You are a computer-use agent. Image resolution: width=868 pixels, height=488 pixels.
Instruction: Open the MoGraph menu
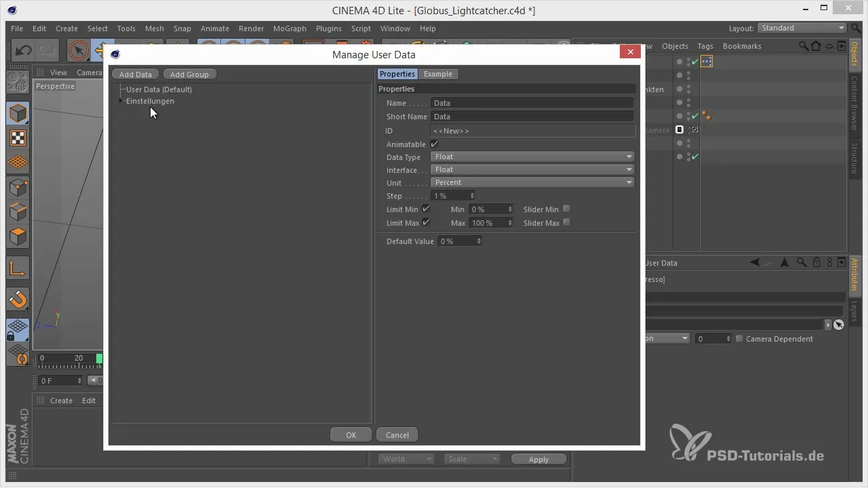290,28
